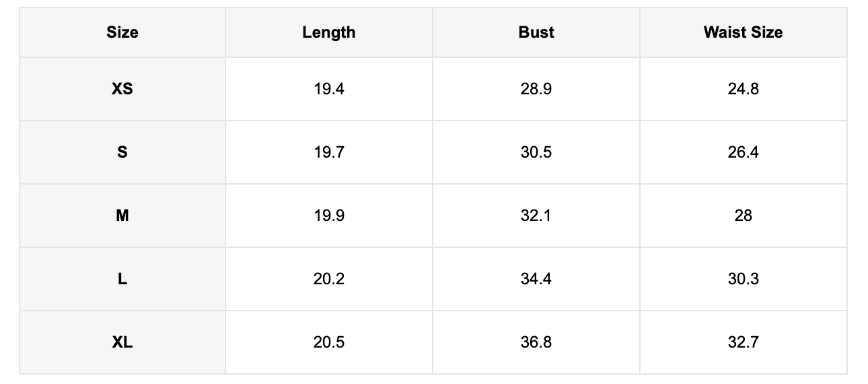This screenshot has width=868, height=384.
Task: Select the XS size row label
Action: (x=122, y=89)
